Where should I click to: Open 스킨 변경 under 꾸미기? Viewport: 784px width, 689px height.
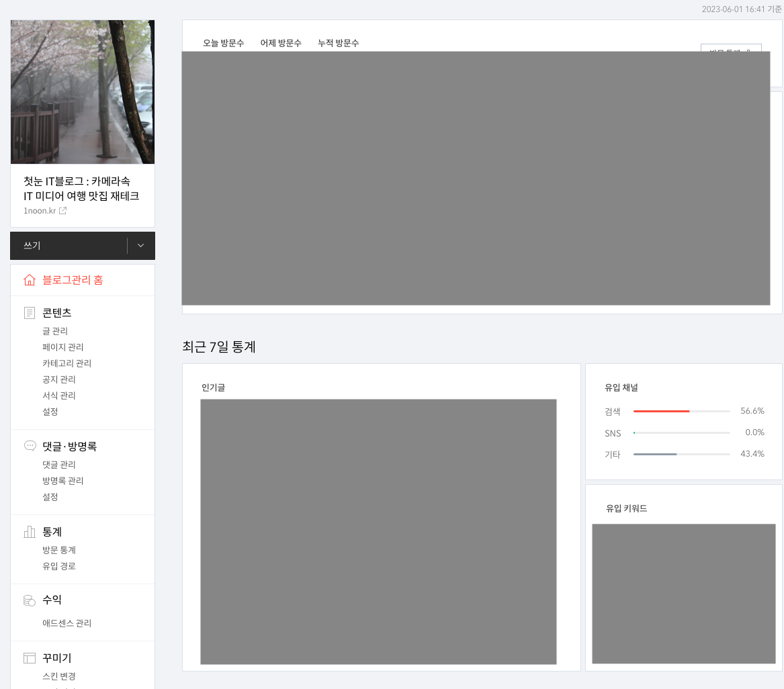(60, 676)
